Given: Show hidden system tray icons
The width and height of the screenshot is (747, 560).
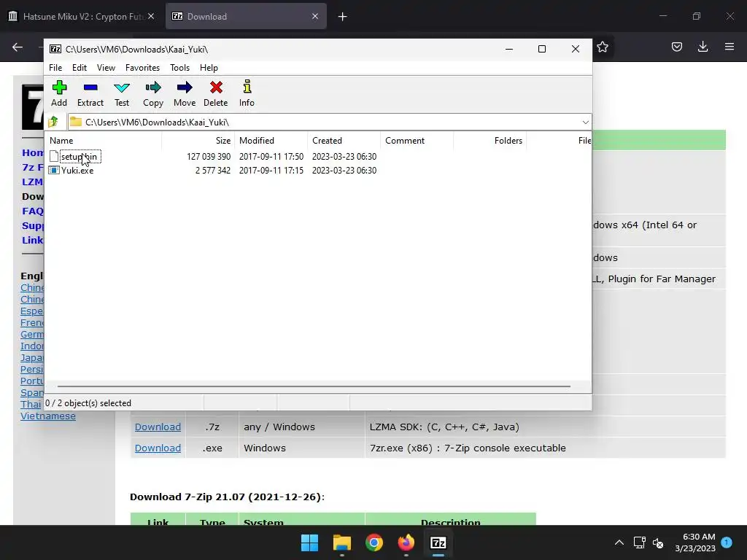Looking at the screenshot, I should 619,542.
